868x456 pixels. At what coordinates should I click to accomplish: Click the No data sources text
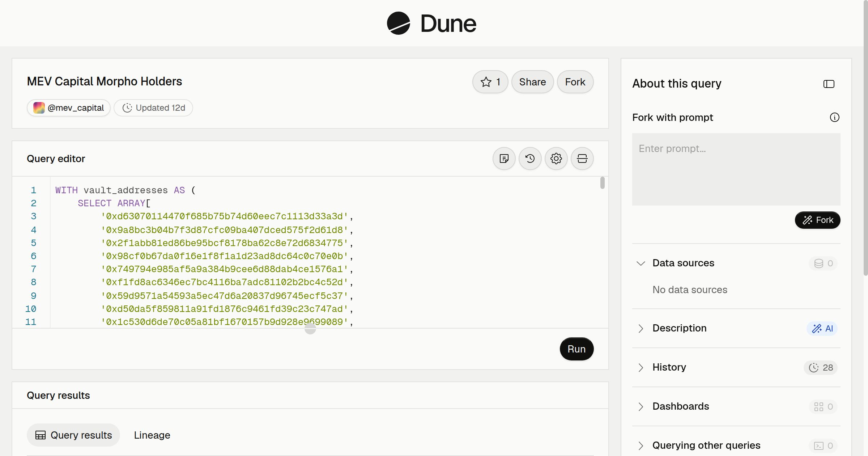(x=690, y=290)
